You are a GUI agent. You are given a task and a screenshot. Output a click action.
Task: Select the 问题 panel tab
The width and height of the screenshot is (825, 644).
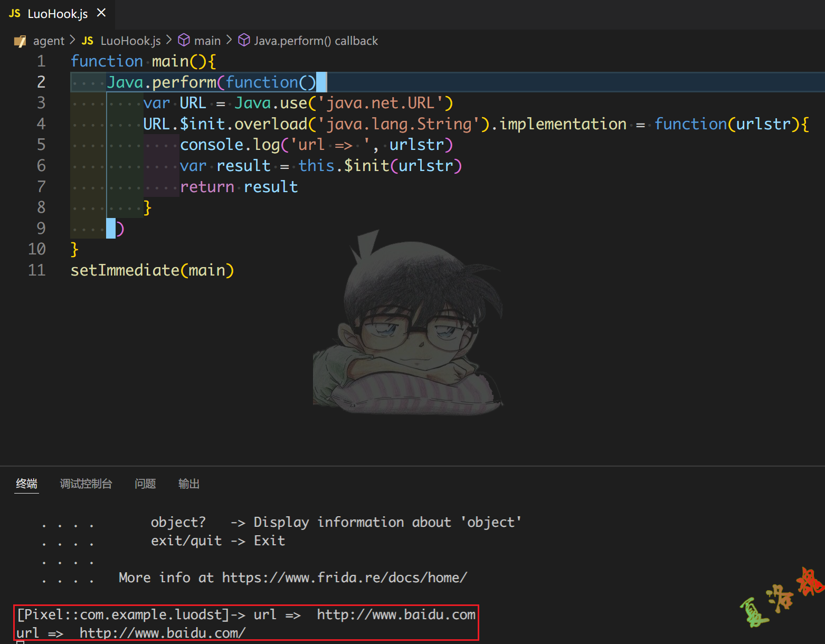pyautogui.click(x=145, y=484)
